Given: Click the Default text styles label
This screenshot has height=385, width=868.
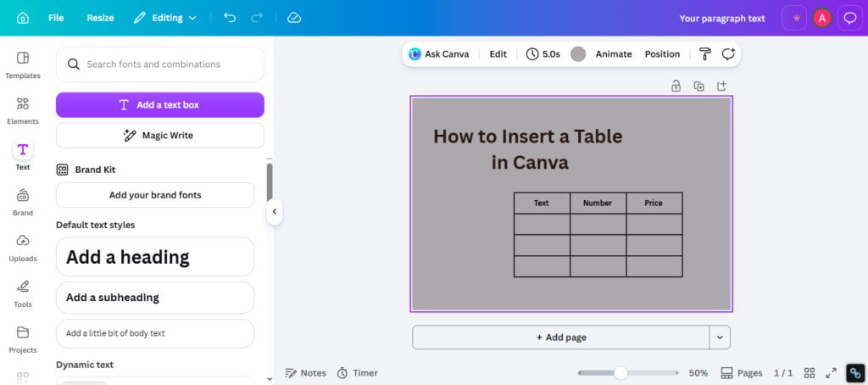Looking at the screenshot, I should click(95, 225).
